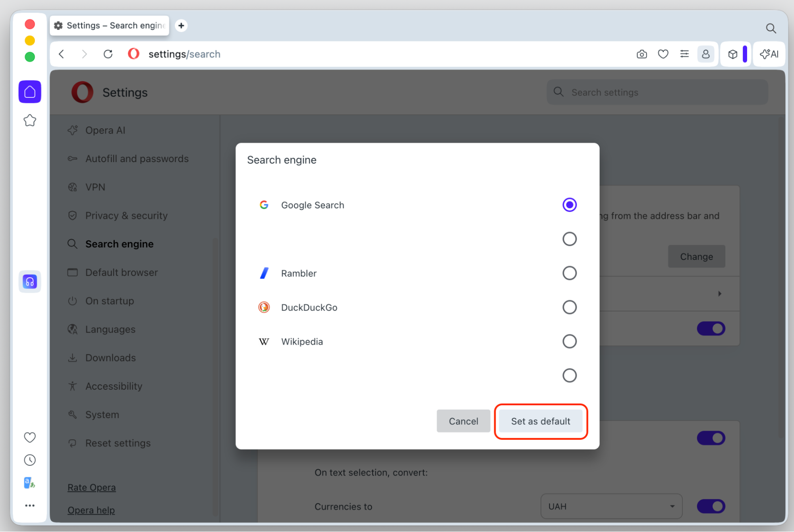This screenshot has height=532, width=794.
Task: Click the Google logo icon in dialog
Action: (264, 205)
